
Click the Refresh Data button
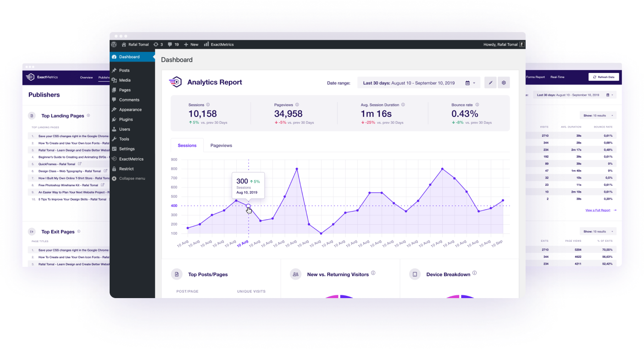pos(604,77)
